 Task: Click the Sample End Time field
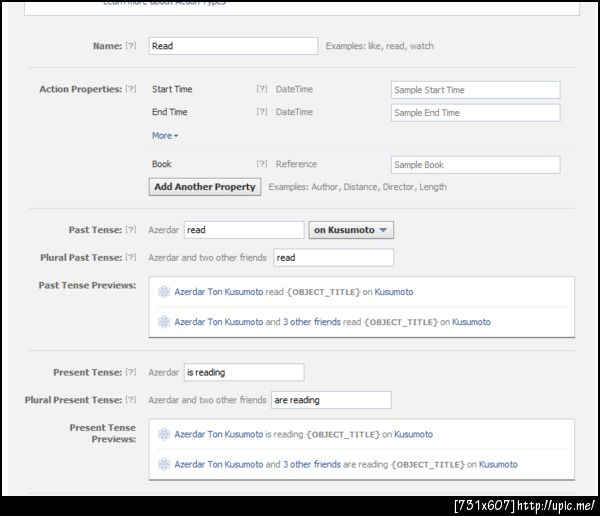click(476, 113)
